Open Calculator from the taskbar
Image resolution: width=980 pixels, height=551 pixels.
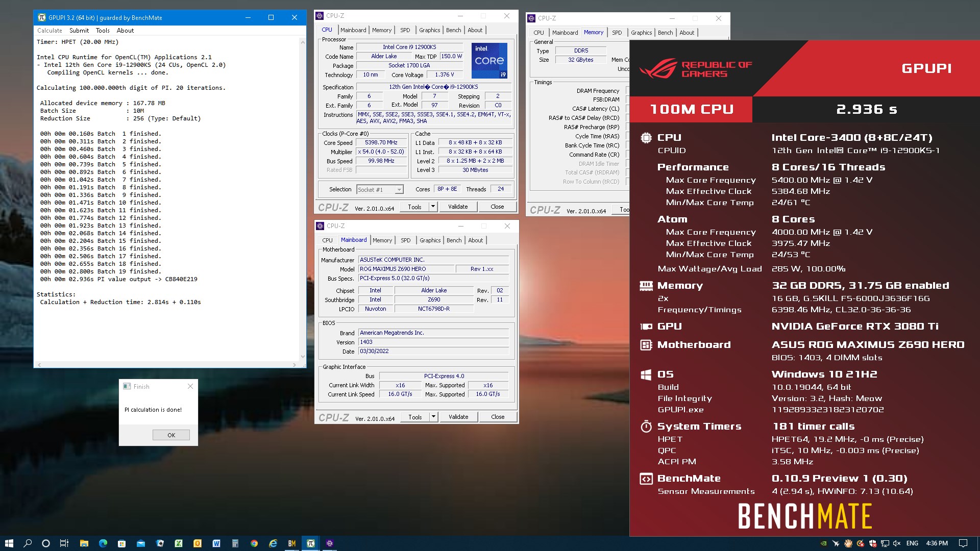tap(235, 543)
